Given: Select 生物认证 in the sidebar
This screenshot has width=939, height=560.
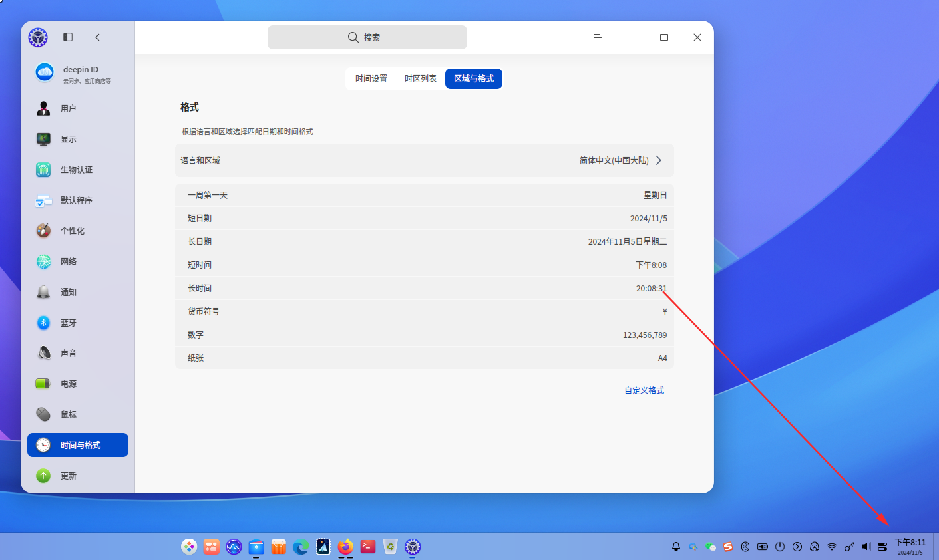Looking at the screenshot, I should click(78, 170).
